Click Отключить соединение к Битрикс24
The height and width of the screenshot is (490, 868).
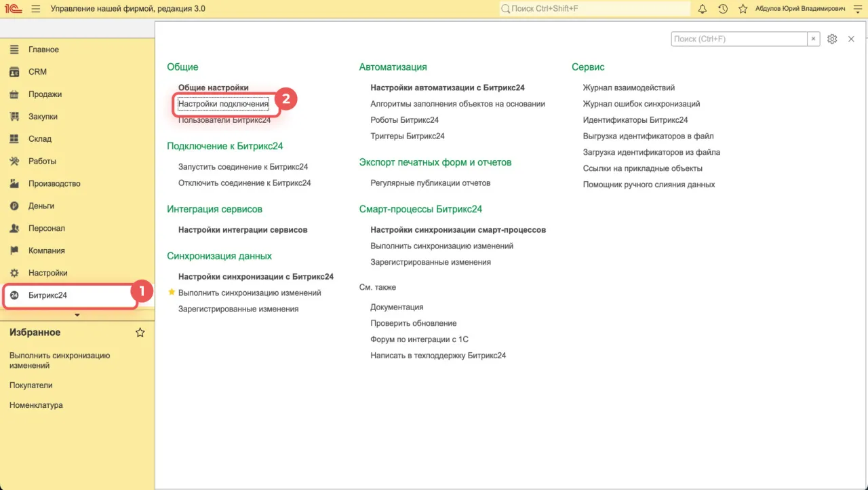245,183
